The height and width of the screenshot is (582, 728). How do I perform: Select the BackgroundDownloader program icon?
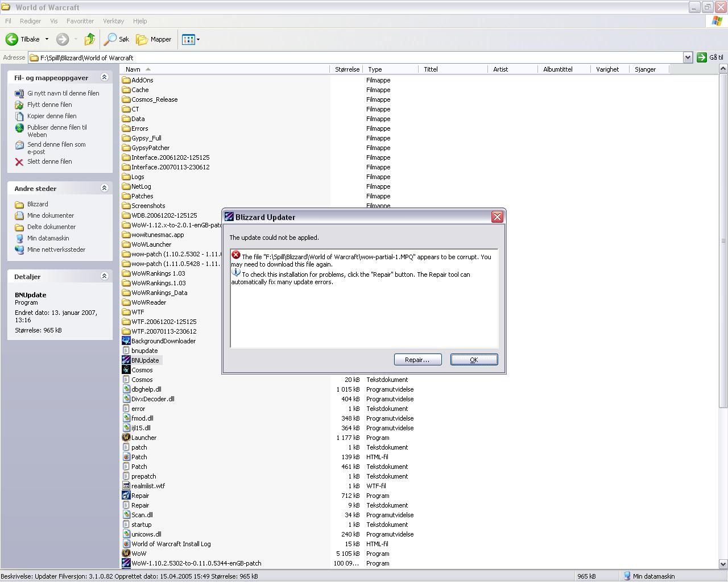126,341
